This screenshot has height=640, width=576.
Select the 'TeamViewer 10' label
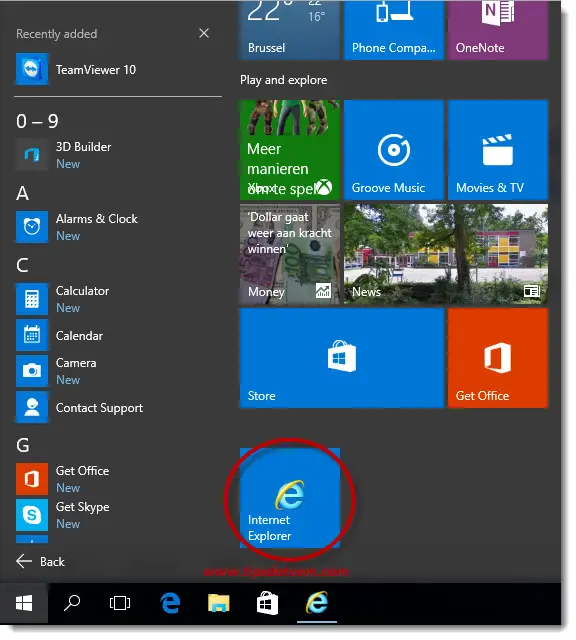[96, 70]
